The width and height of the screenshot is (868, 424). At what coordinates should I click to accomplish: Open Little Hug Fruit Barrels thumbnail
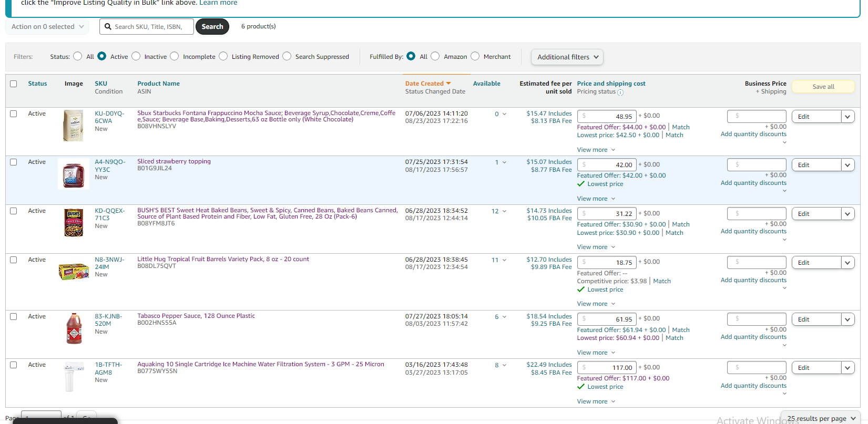(x=74, y=272)
